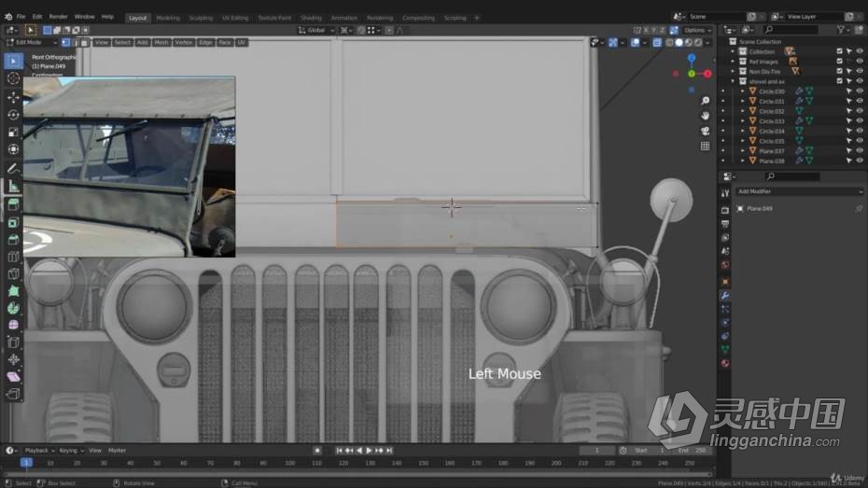Screen dimensions: 868x488
Task: Click the blue timeline playhead marker
Action: pyautogui.click(x=26, y=463)
